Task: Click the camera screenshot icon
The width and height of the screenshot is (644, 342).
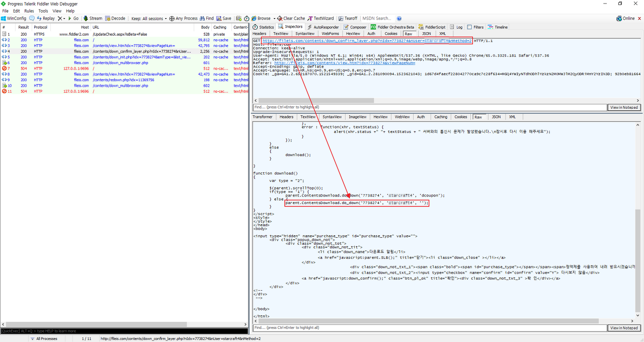Action: pyautogui.click(x=239, y=18)
